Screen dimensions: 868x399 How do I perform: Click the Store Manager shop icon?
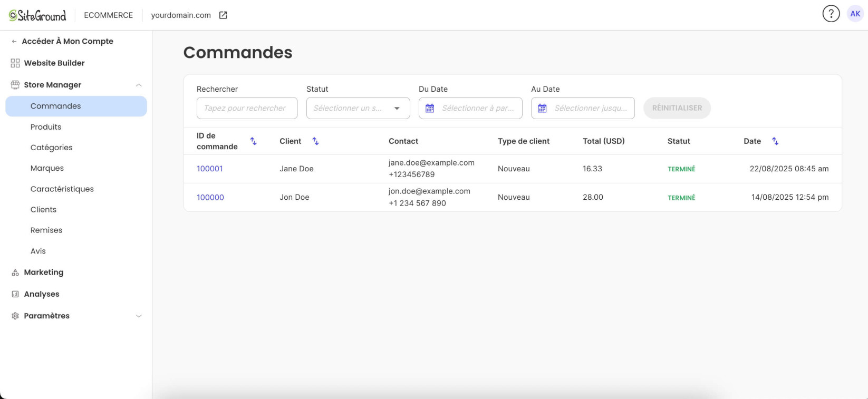click(15, 85)
